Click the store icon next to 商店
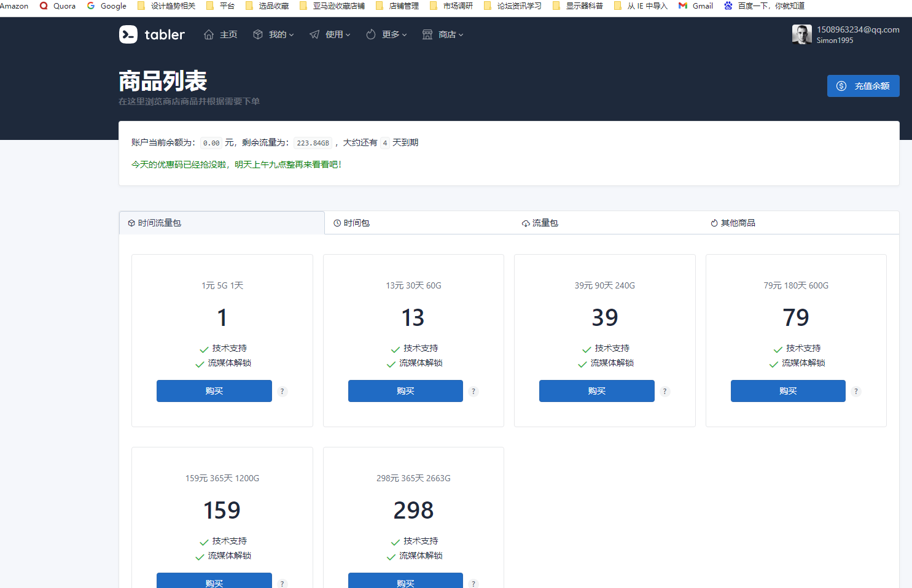This screenshot has height=588, width=912. click(x=427, y=34)
